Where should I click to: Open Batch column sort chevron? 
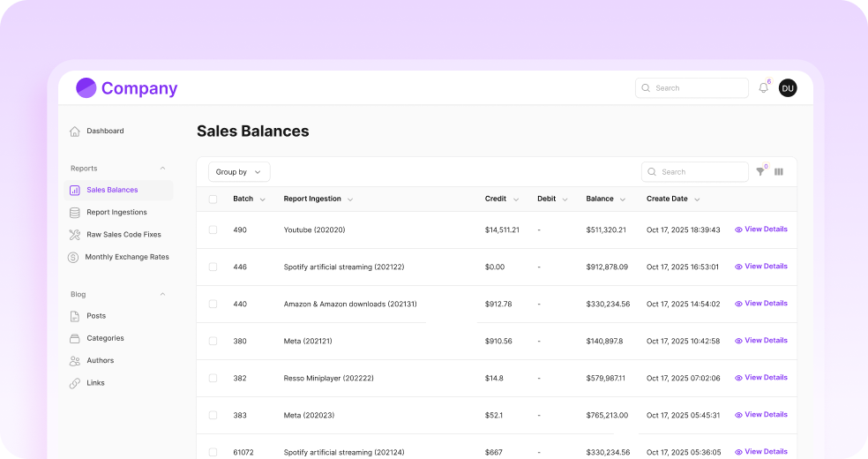262,199
